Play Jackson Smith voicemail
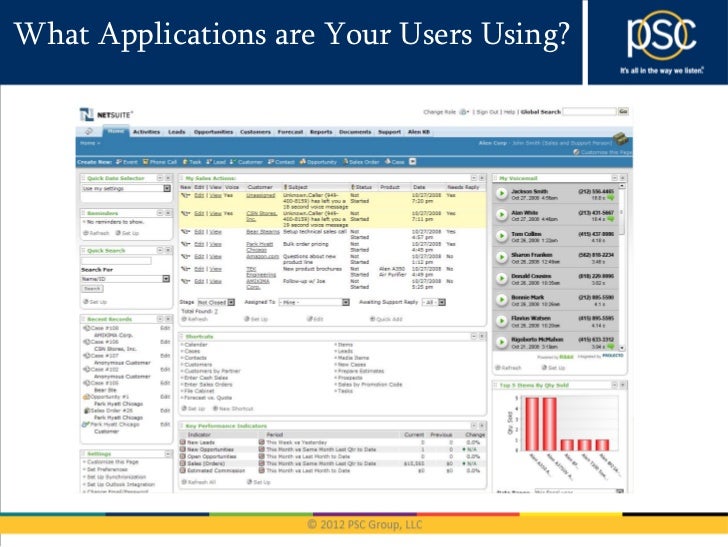Image resolution: width=728 pixels, height=547 pixels. point(501,193)
